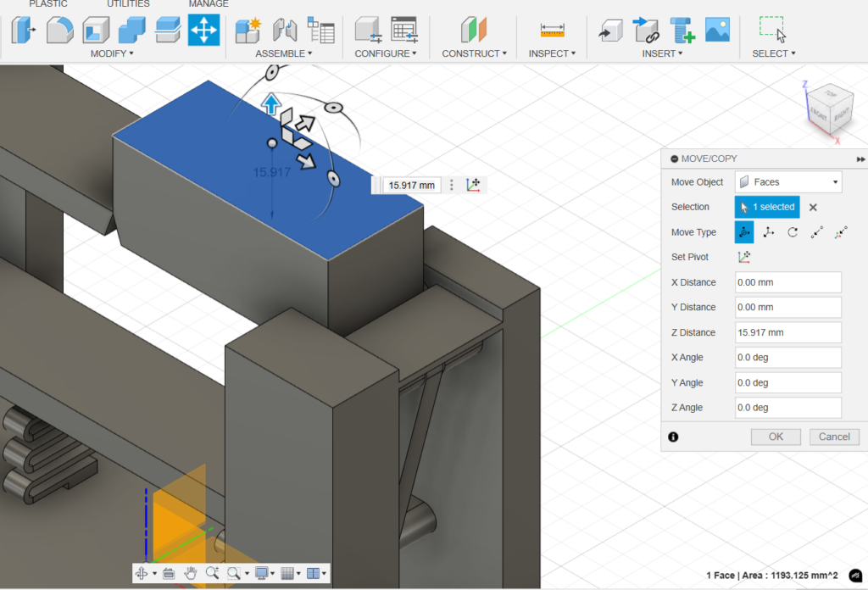Screen dimensions: 868x590
Task: Click the Insert Canvas image icon
Action: pos(717,31)
